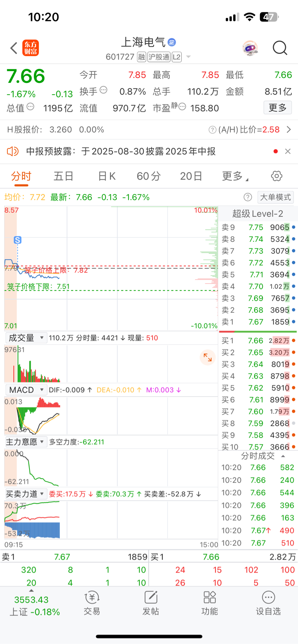Toggle 大单模式 button
The width and height of the screenshot is (298, 644).
(275, 197)
